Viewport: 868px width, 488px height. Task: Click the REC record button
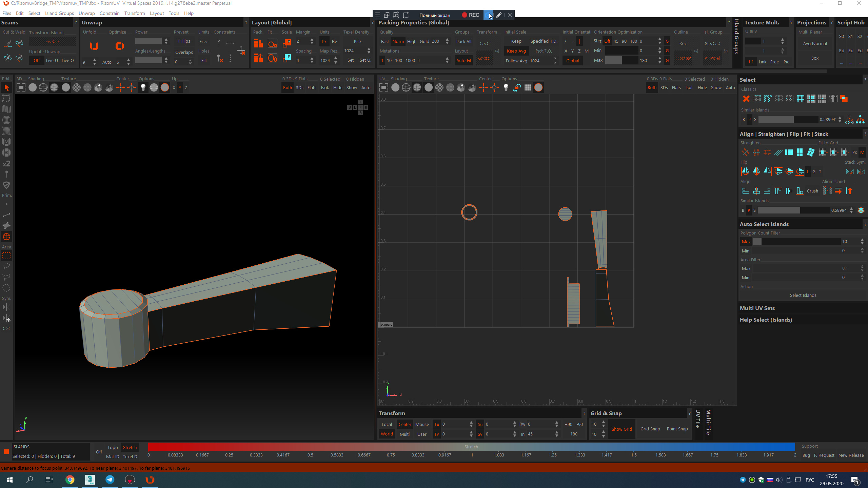click(x=470, y=15)
